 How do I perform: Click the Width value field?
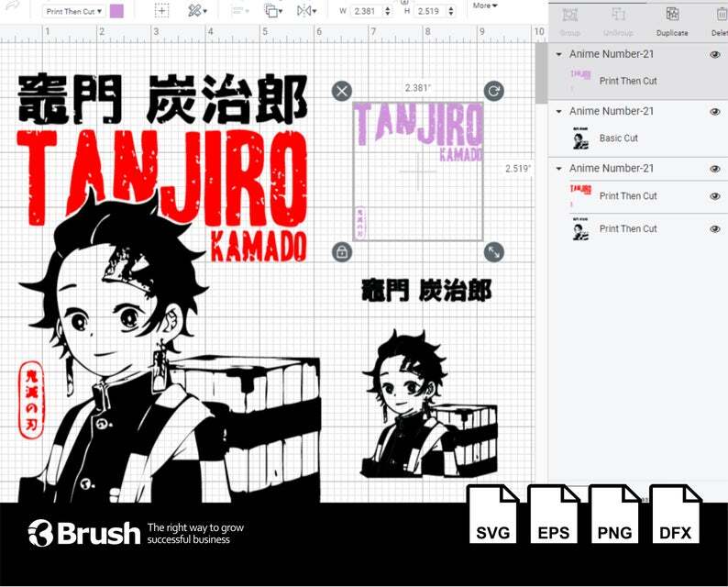pyautogui.click(x=366, y=11)
